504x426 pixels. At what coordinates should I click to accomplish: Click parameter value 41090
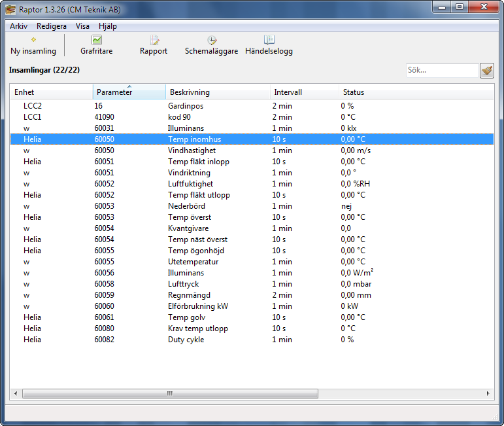click(x=104, y=117)
